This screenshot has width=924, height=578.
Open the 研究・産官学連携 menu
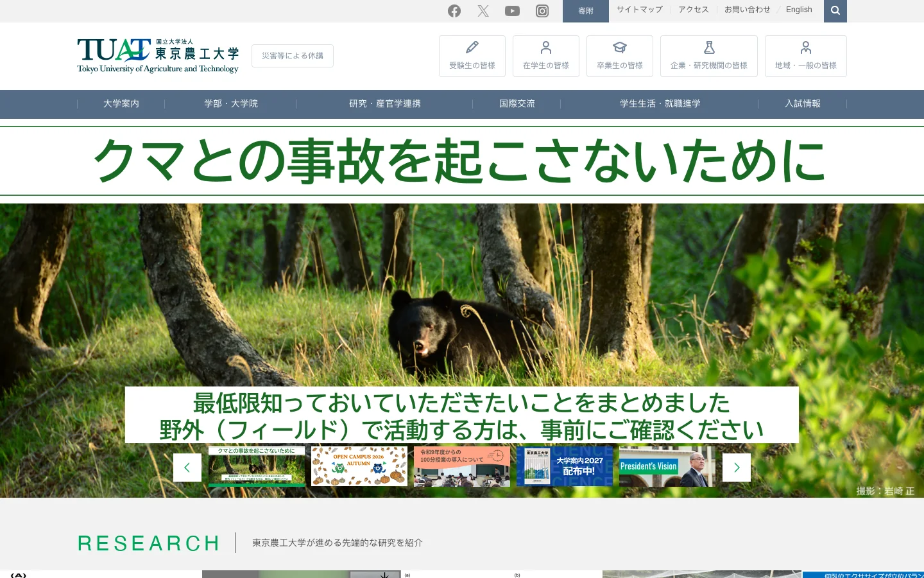[x=385, y=103]
